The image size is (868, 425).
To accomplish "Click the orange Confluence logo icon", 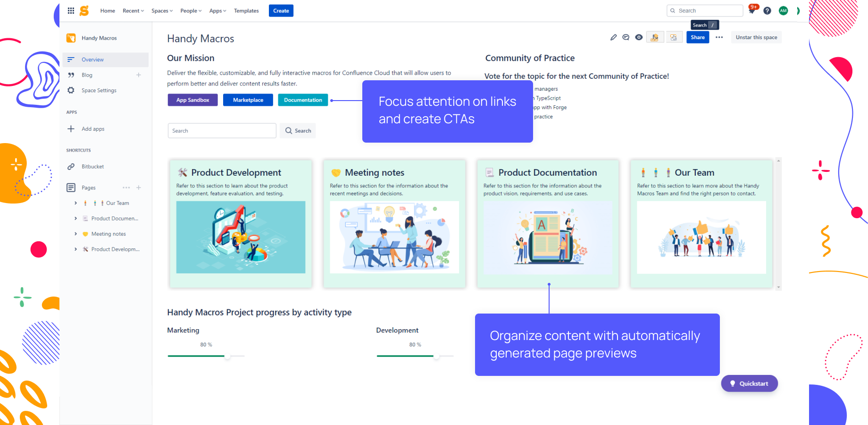I will coord(84,10).
